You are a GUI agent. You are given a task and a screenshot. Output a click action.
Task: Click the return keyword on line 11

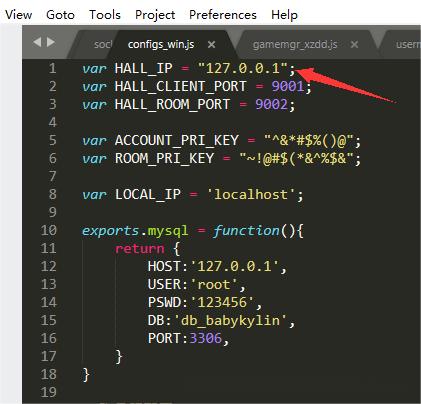tap(139, 249)
